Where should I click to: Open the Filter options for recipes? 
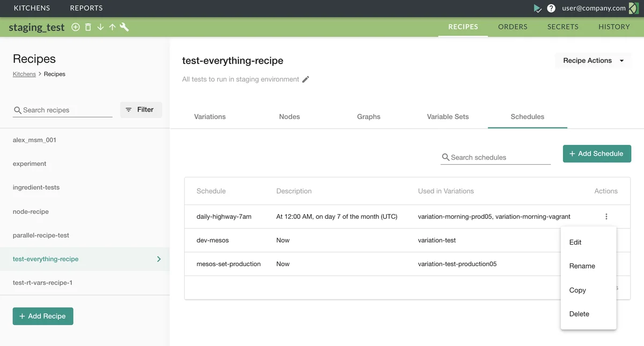(x=141, y=109)
